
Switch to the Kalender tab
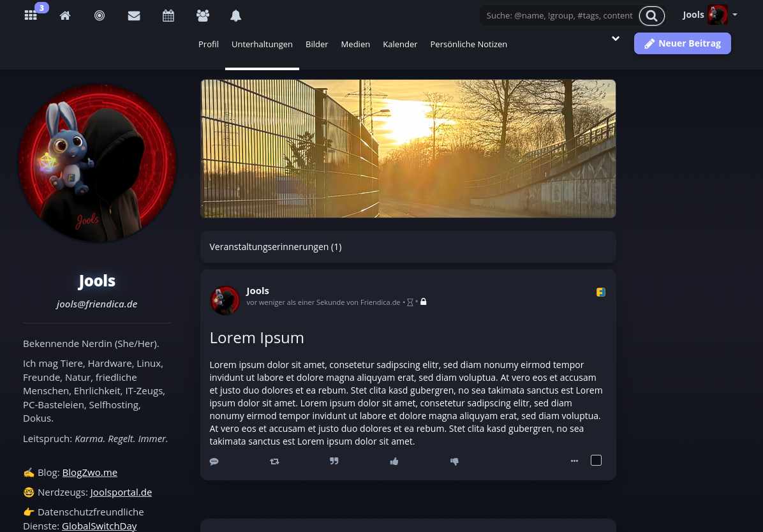pos(400,44)
